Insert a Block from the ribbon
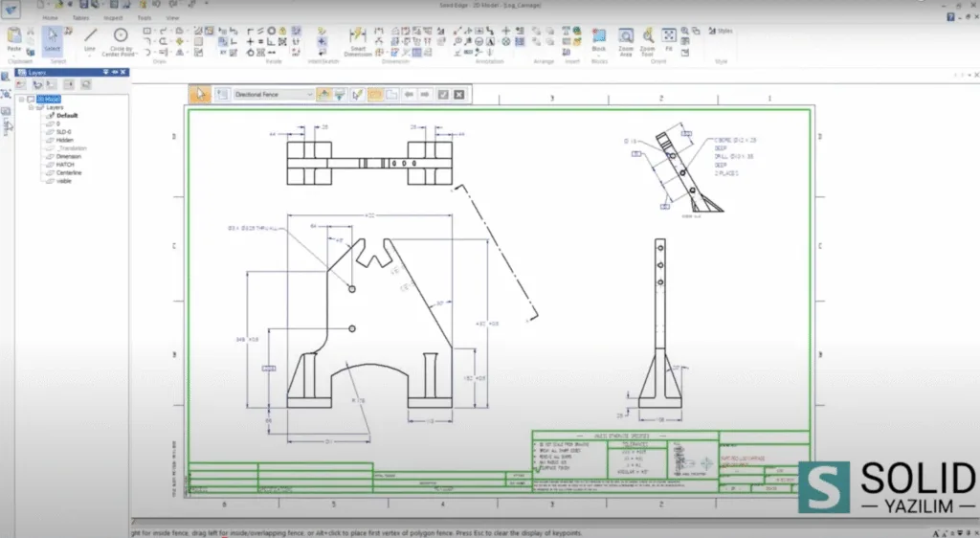The height and width of the screenshot is (538, 980). pos(599,39)
